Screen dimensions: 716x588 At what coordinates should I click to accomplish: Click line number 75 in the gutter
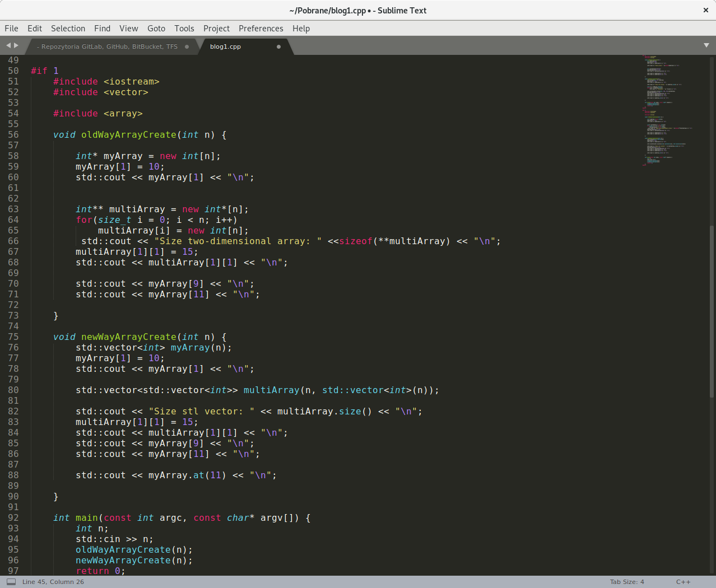(x=13, y=337)
